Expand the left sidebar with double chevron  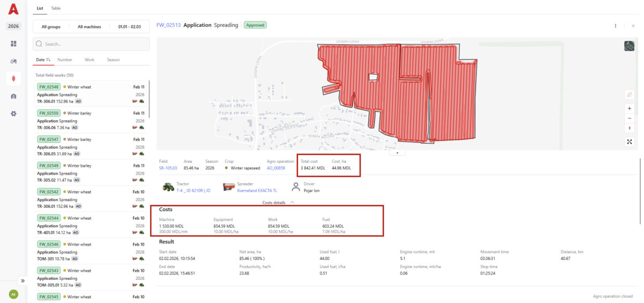(23, 280)
